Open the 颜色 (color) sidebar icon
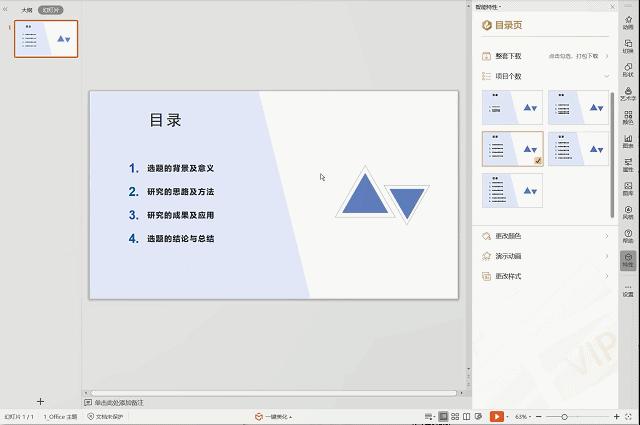Image resolution: width=640 pixels, height=425 pixels. click(x=628, y=117)
